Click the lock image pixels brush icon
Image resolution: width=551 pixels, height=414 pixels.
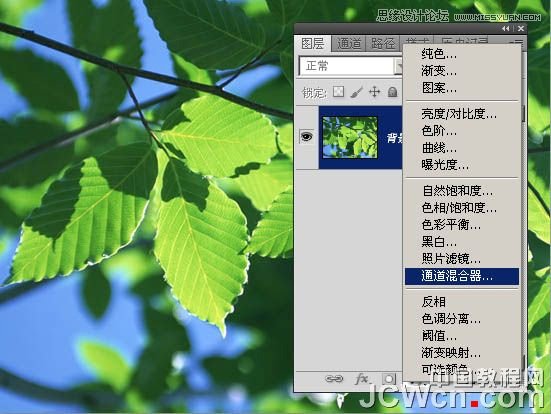356,92
